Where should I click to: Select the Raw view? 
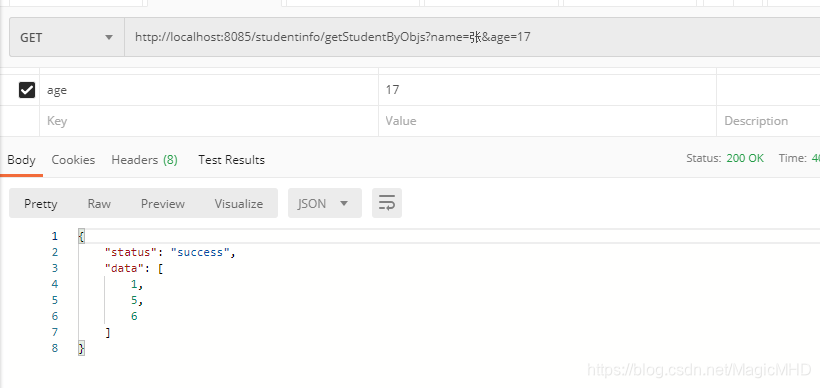pyautogui.click(x=99, y=203)
